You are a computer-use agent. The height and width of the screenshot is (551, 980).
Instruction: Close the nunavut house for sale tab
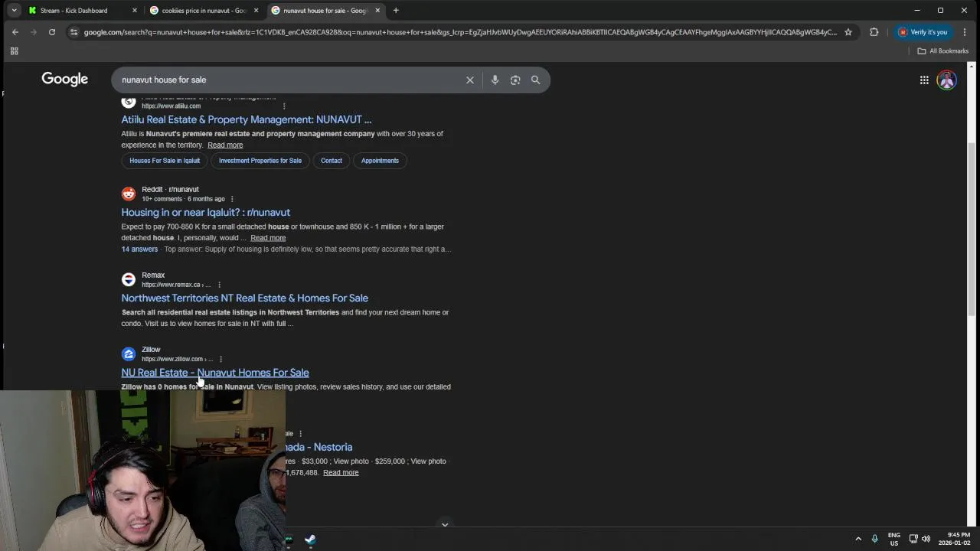click(x=377, y=11)
